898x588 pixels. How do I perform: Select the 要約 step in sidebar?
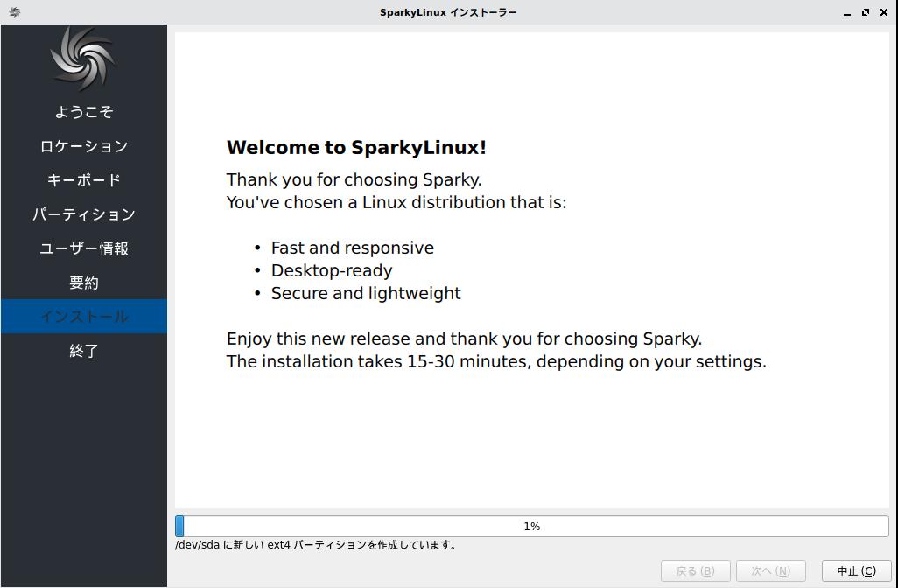click(84, 283)
